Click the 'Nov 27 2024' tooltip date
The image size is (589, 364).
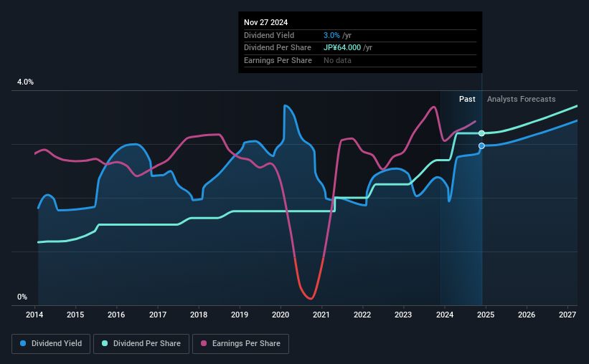coord(266,22)
